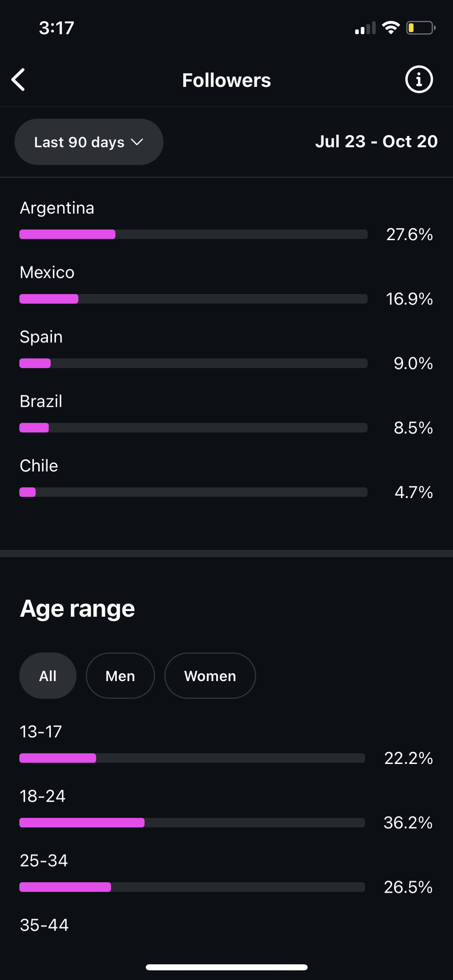Select the Women age filter
The height and width of the screenshot is (980, 453).
click(210, 676)
